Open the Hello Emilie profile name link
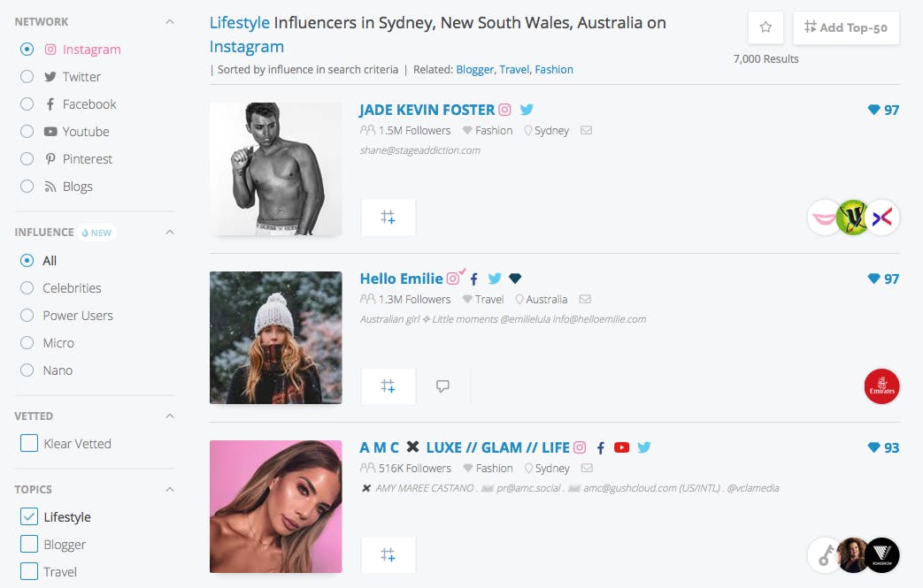This screenshot has height=588, width=923. coord(402,279)
